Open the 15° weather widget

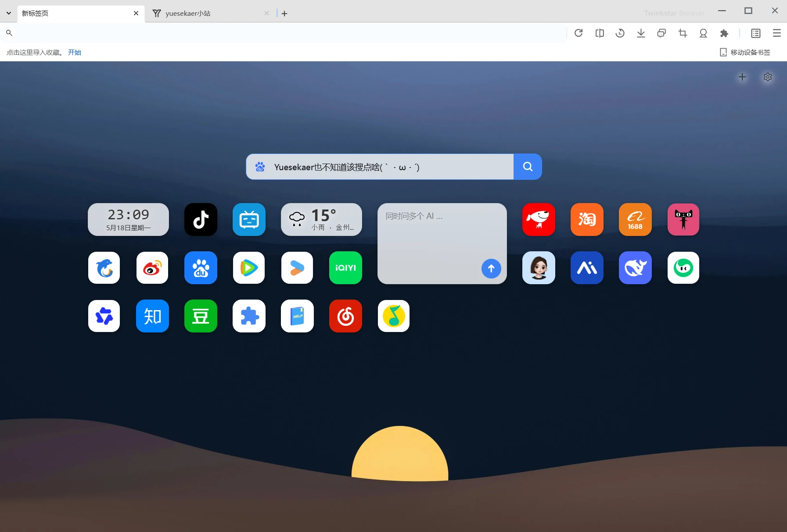pyautogui.click(x=321, y=219)
